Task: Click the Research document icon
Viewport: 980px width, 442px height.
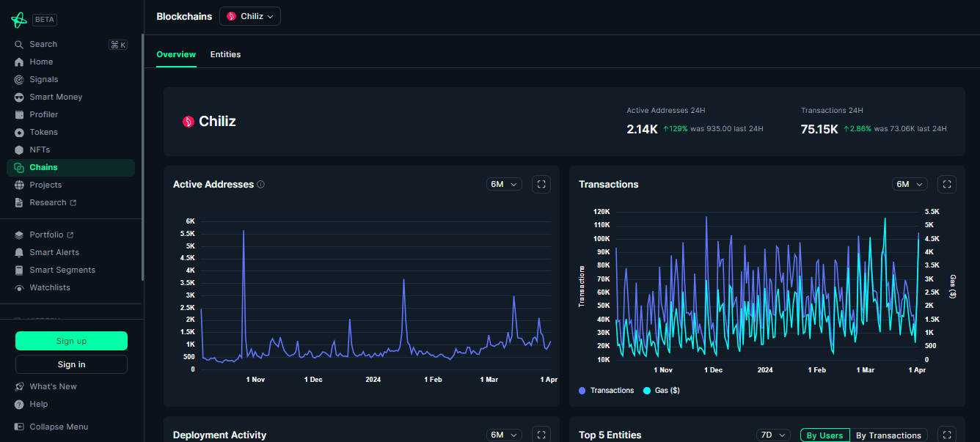Action: click(19, 203)
